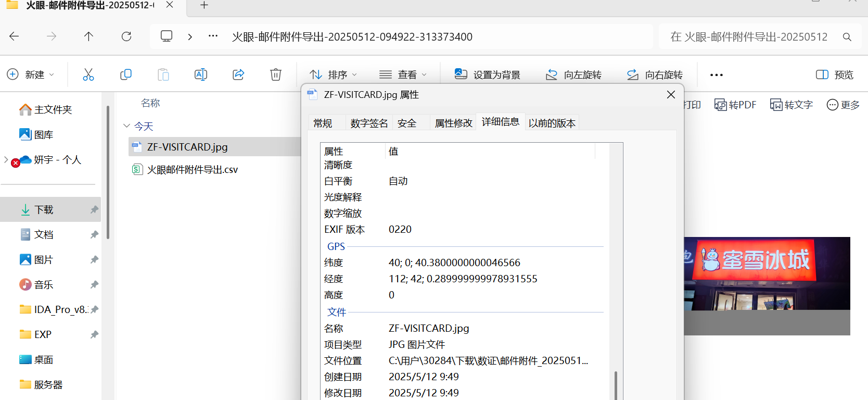This screenshot has width=868, height=400.
Task: Open the address bar ellipsis menu
Action: 213,36
